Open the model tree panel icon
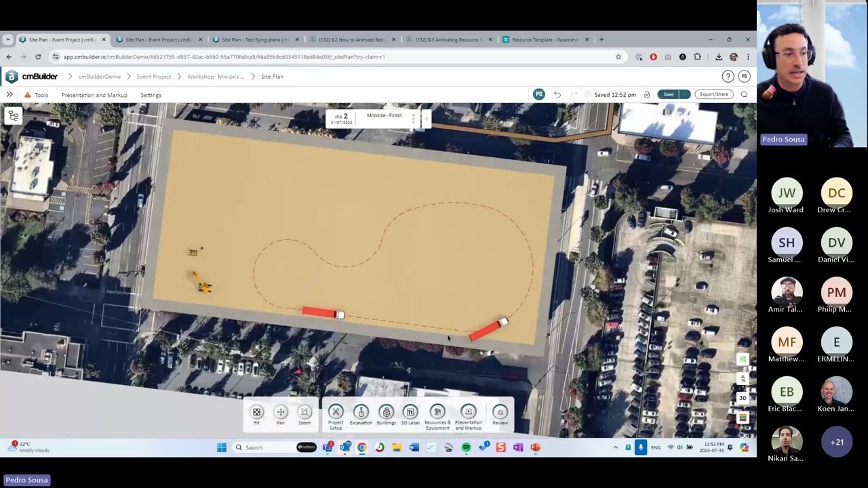Viewport: 868px width, 488px height. pyautogui.click(x=13, y=116)
